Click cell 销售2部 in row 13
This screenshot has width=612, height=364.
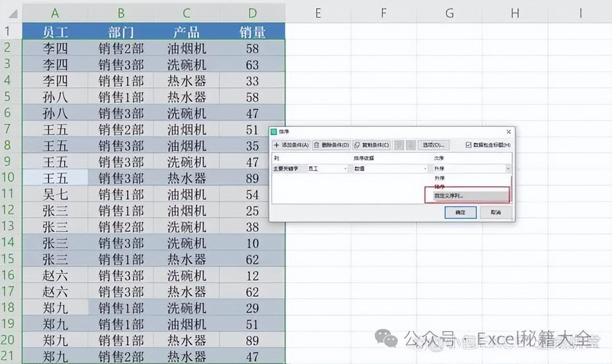point(121,226)
